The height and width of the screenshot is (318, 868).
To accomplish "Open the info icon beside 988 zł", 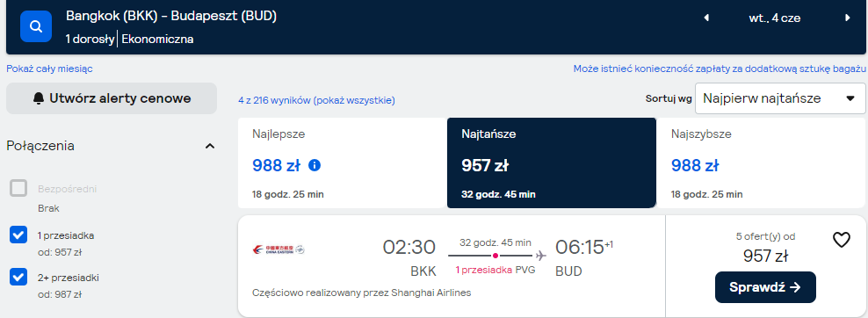I will [315, 165].
